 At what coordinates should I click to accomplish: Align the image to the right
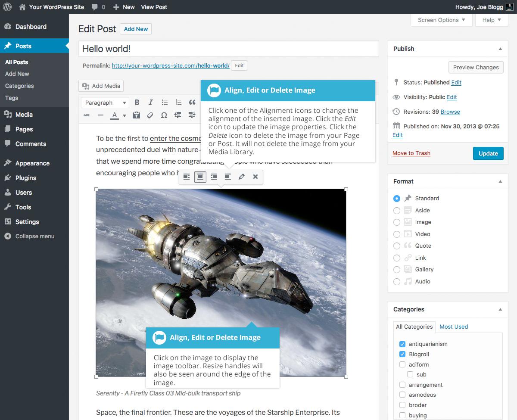coord(214,177)
